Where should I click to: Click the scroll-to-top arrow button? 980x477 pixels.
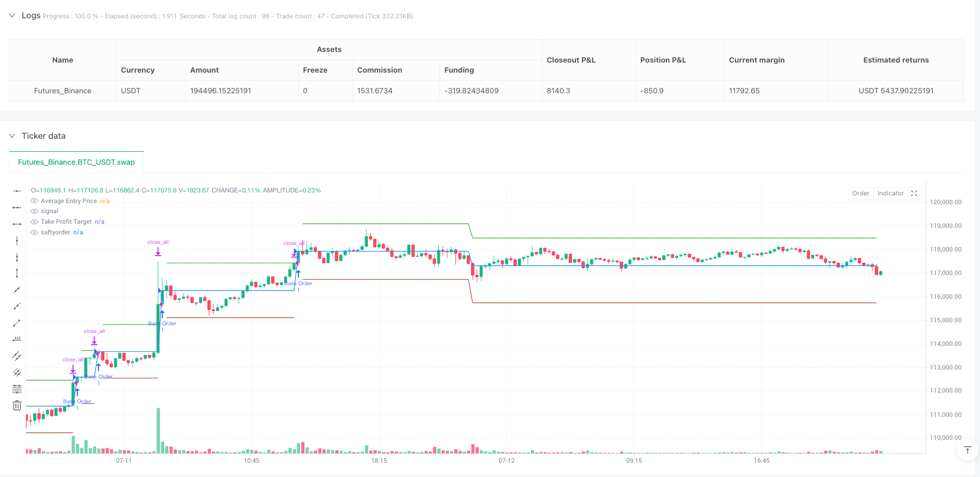pyautogui.click(x=967, y=450)
